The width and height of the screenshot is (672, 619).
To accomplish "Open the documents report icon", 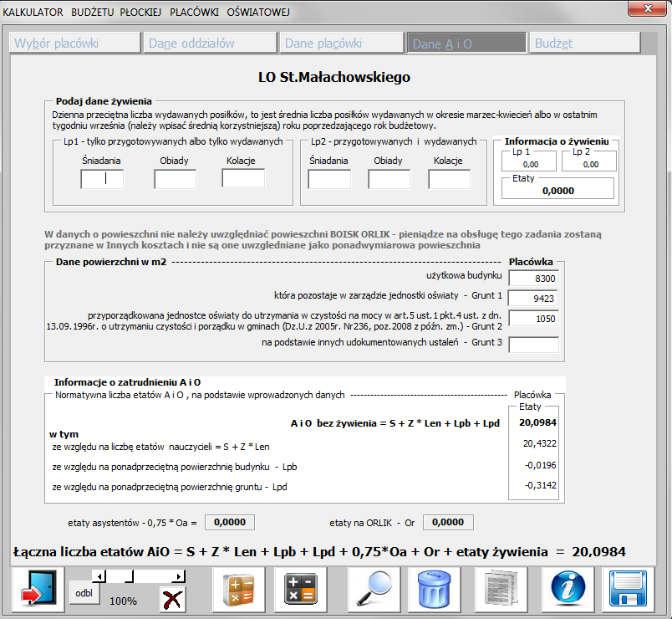I will [501, 590].
